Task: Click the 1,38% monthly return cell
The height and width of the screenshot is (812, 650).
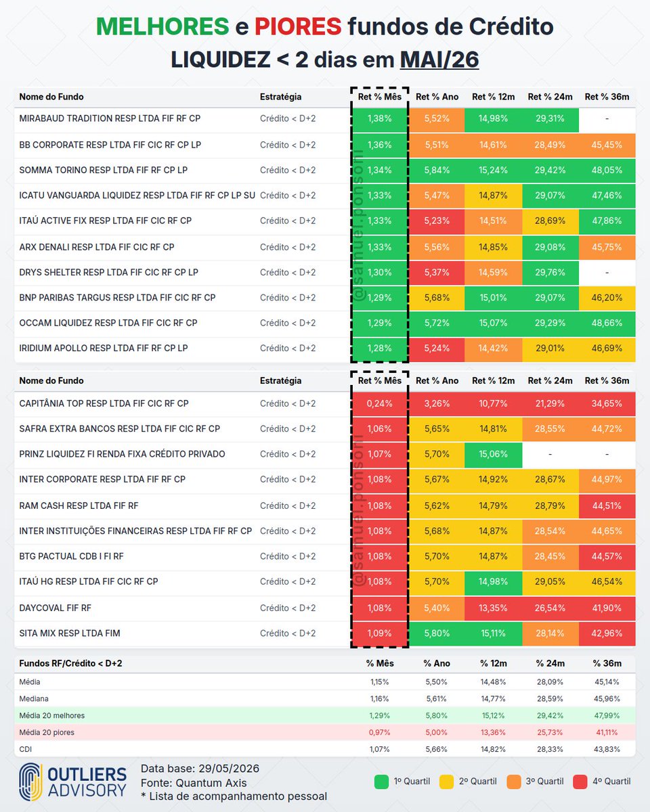Action: [x=380, y=118]
